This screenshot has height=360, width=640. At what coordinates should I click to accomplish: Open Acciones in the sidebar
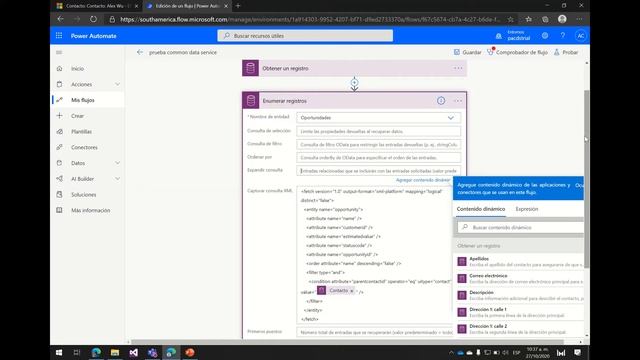tap(81, 84)
